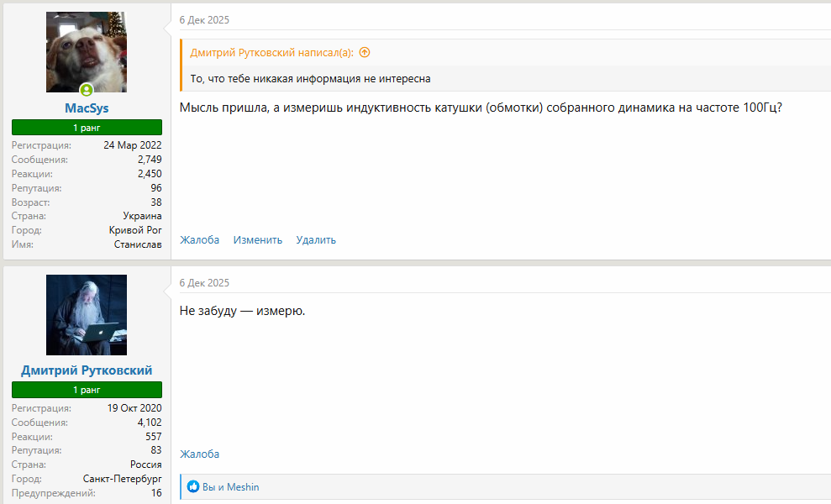
Task: Open MacSys user profile link
Action: coord(87,108)
